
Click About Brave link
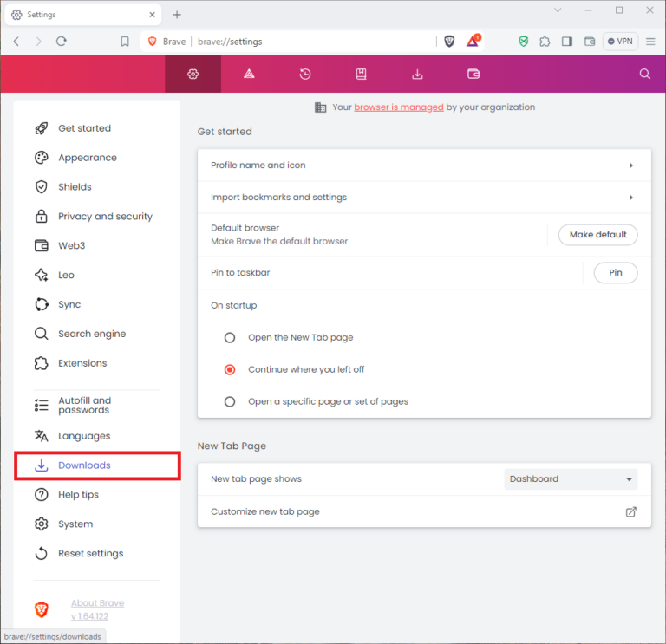(x=98, y=602)
